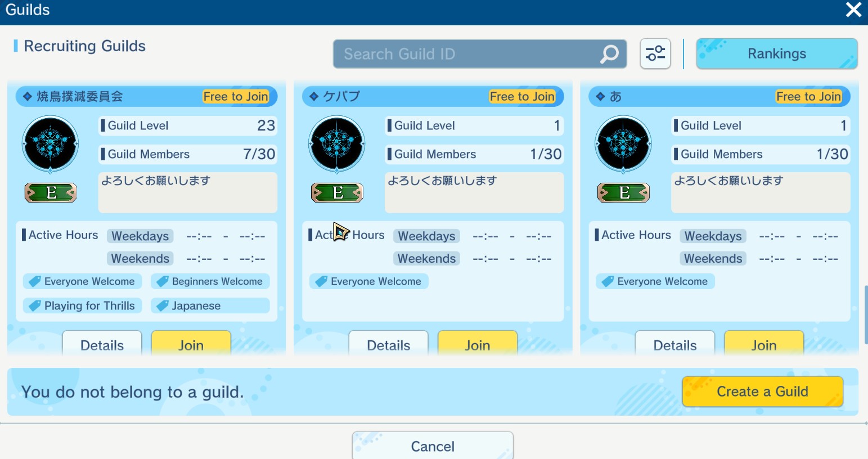868x459 pixels.
Task: Click Free to Join label on あ
Action: (x=808, y=97)
